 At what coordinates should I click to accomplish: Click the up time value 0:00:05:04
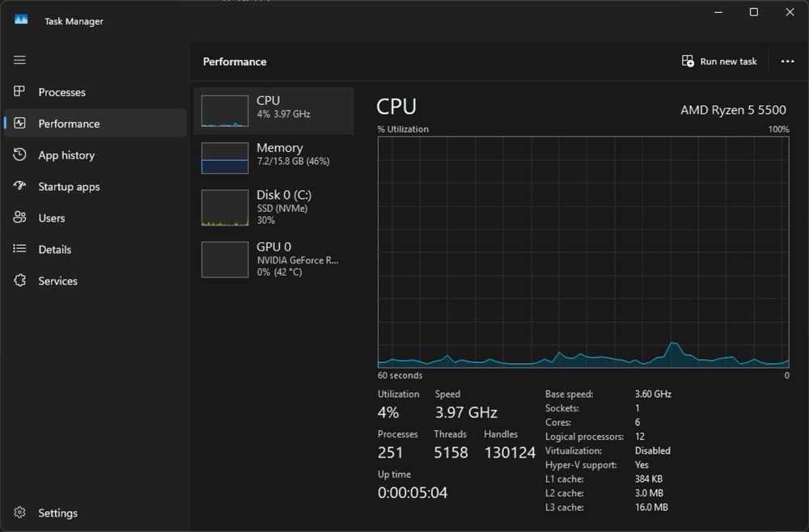point(413,493)
